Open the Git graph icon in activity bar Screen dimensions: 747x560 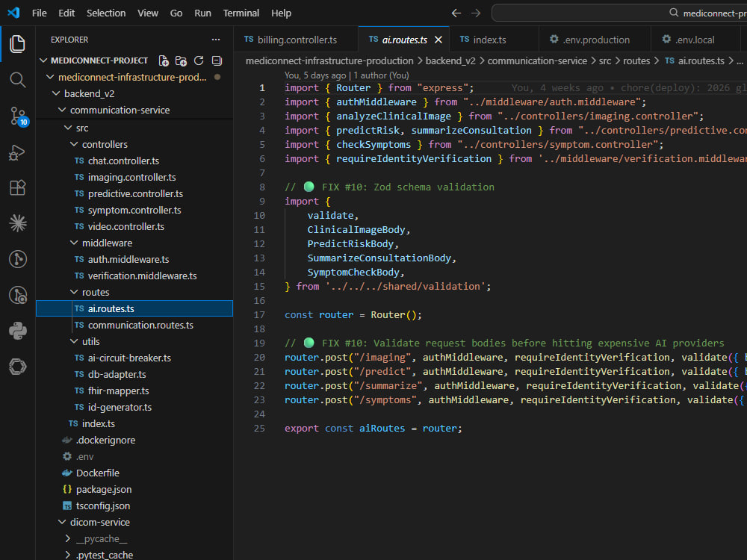[18, 259]
